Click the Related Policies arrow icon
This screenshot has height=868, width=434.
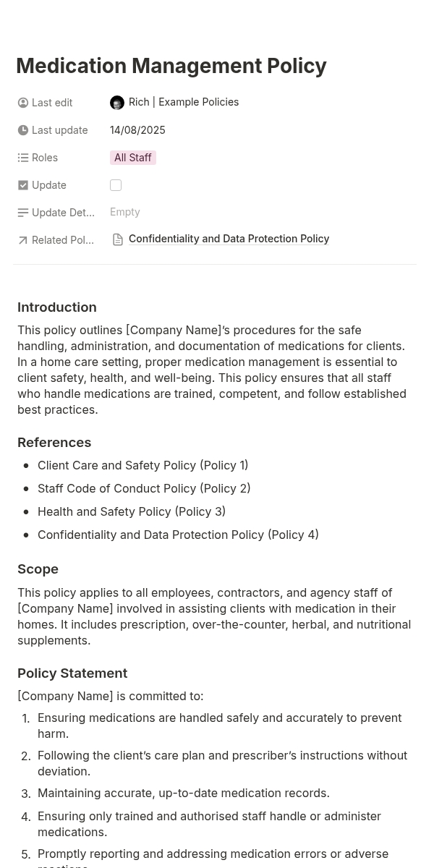click(x=23, y=240)
